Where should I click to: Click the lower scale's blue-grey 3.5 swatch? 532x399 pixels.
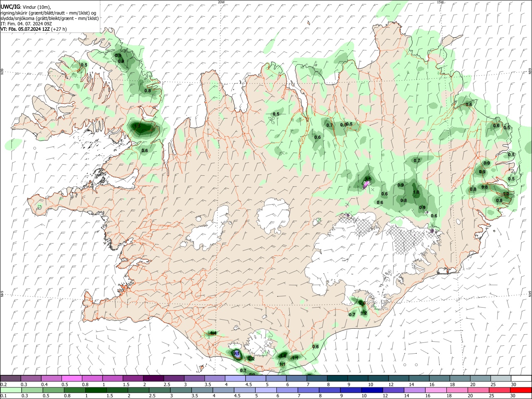pos(202,390)
